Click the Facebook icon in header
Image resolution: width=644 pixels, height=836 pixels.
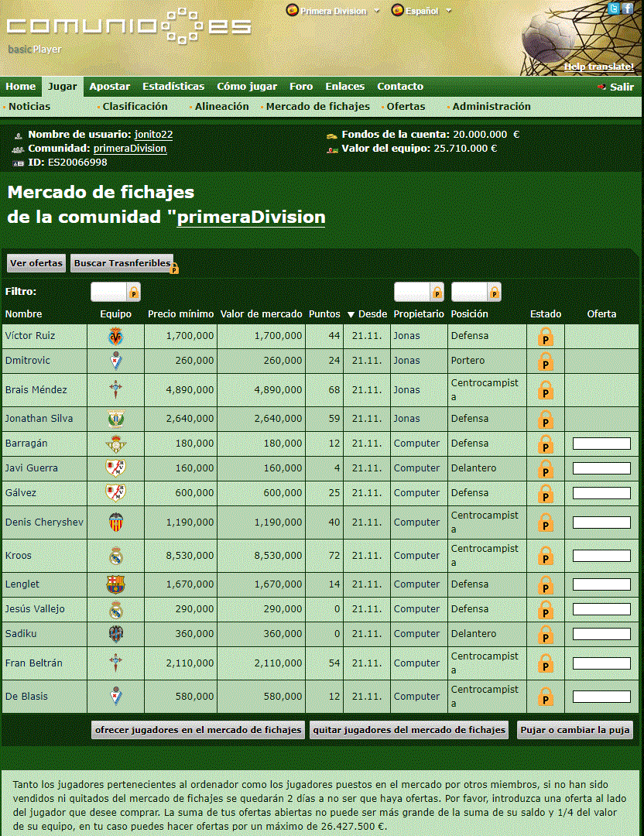click(x=627, y=9)
